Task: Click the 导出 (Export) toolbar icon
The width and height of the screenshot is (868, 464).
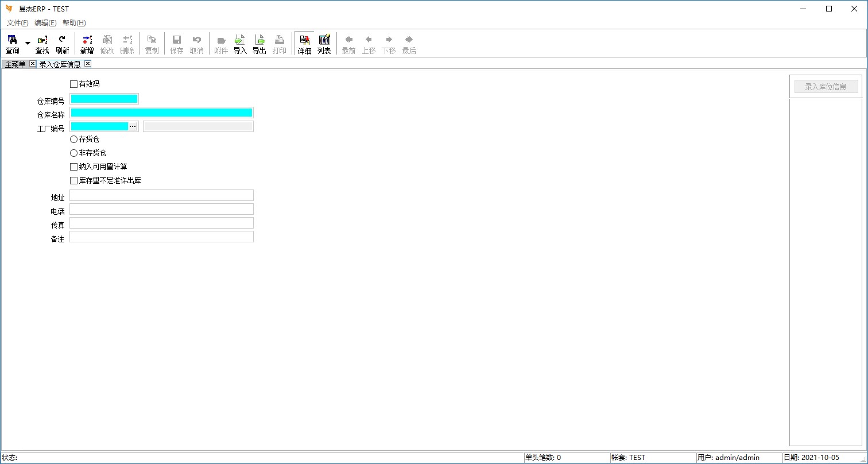Action: pyautogui.click(x=259, y=44)
